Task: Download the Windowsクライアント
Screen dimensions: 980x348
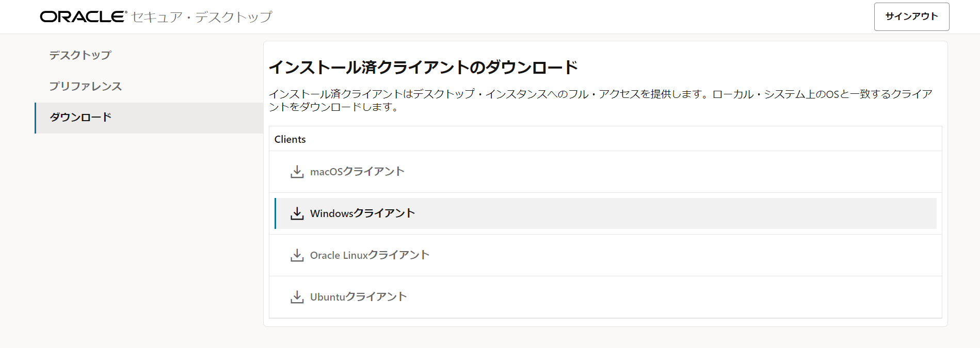Action: click(362, 213)
